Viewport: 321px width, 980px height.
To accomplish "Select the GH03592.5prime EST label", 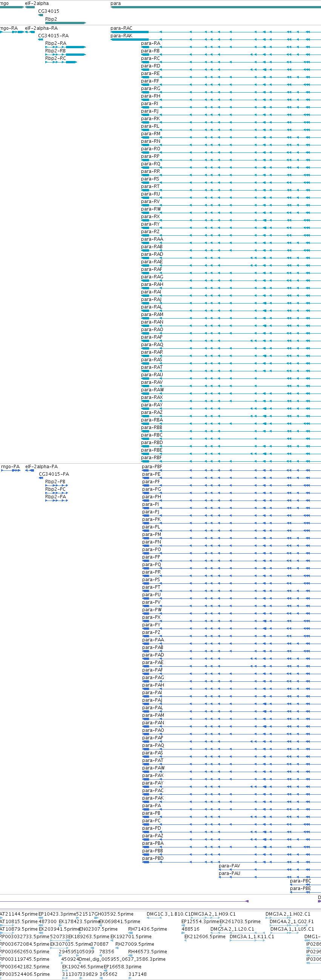I will (114, 914).
